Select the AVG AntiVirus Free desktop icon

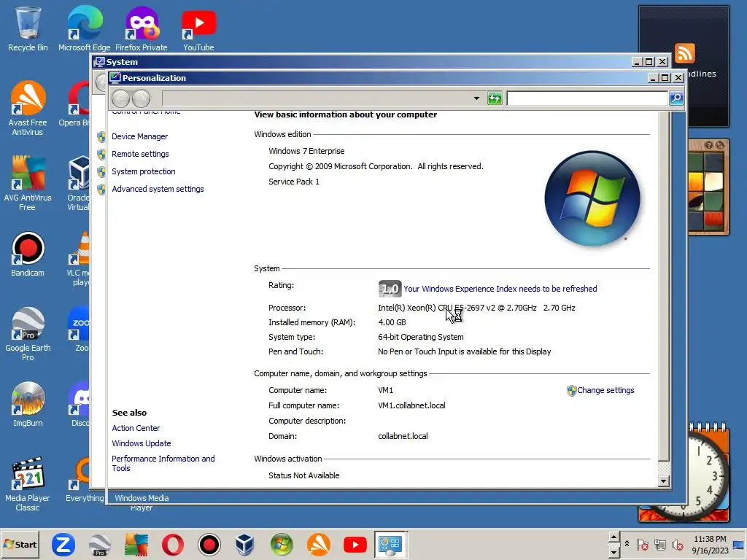[x=28, y=183]
